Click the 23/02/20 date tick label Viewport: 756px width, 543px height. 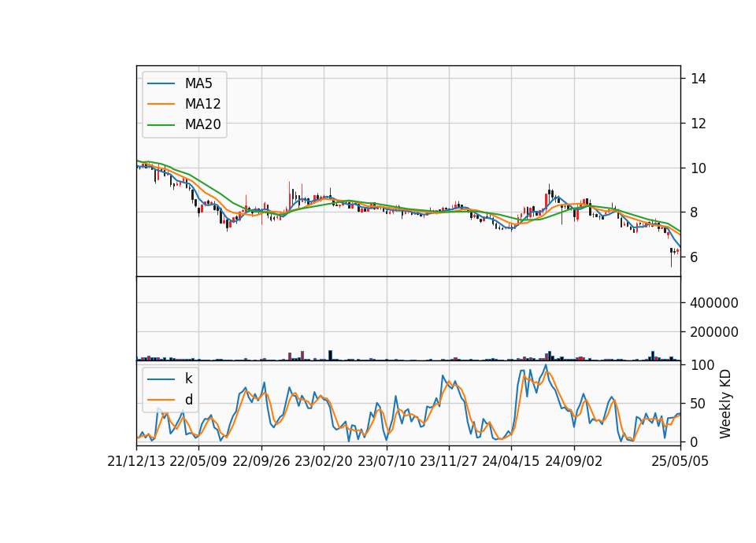324,462
